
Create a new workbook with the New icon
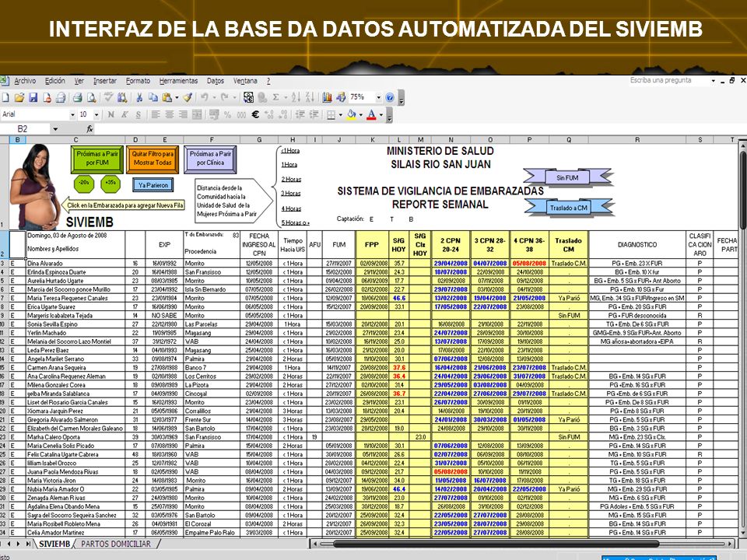coord(5,98)
